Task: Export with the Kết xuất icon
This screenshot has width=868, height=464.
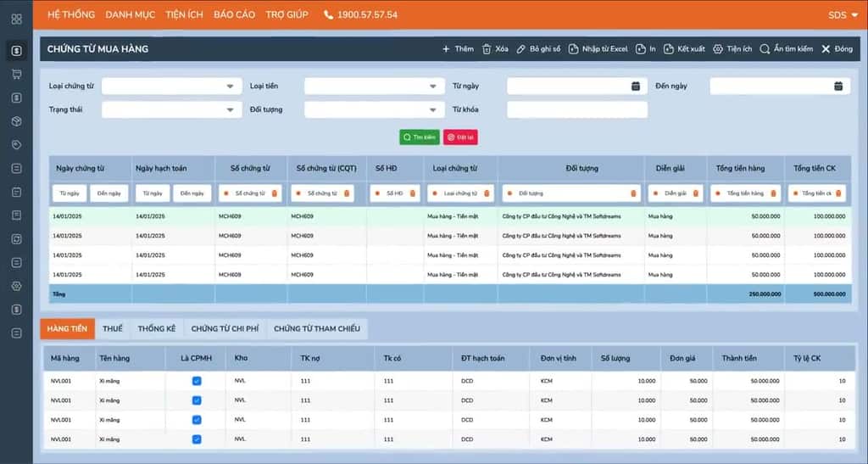Action: click(x=684, y=48)
